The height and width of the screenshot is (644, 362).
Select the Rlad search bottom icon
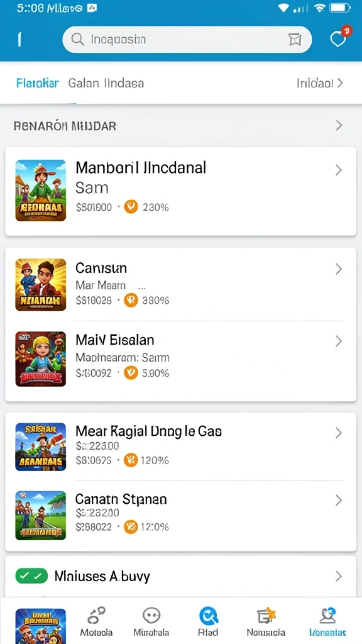208,616
